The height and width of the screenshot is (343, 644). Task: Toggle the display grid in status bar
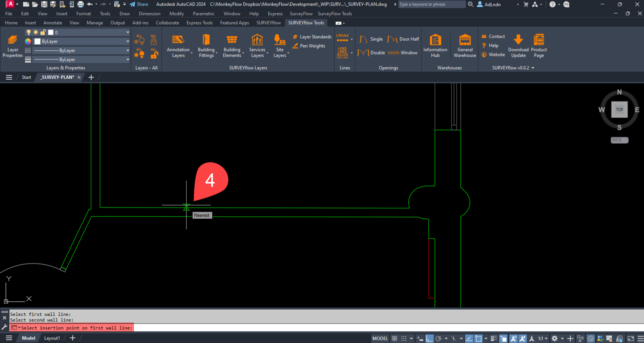point(394,338)
